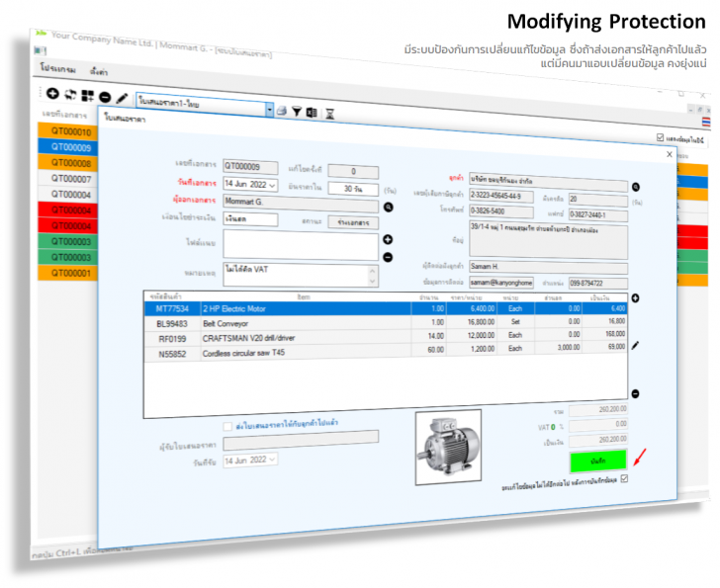
Task: Click the search icon beside Mommart G. field
Action: click(389, 208)
